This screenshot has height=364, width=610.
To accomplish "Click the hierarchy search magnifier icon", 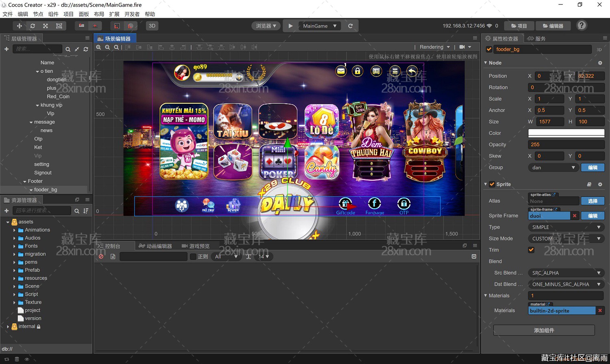I will [68, 49].
